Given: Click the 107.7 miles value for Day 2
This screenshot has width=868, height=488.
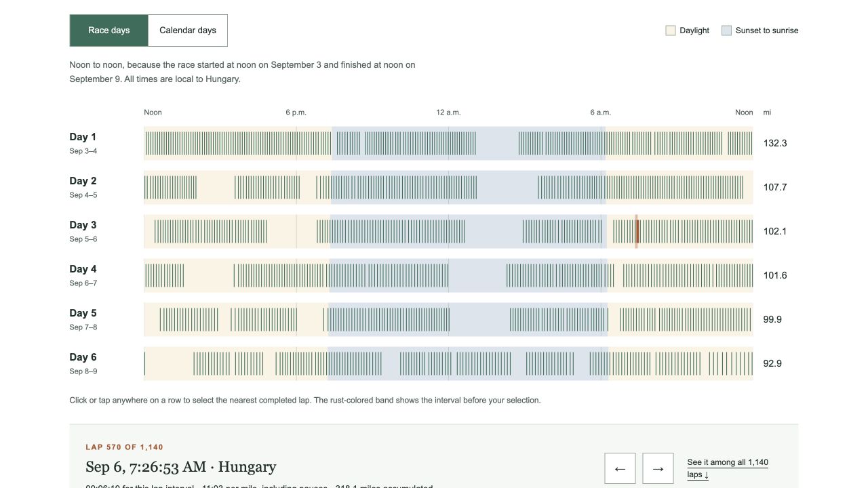Looking at the screenshot, I should click(x=775, y=187).
